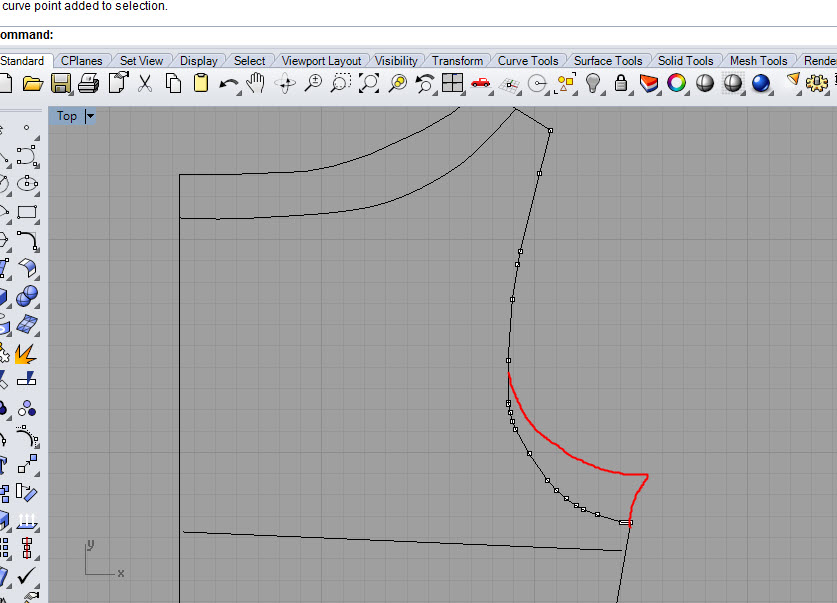This screenshot has width=837, height=603.
Task: Click the Rectangle tool in sidebar
Action: click(26, 213)
